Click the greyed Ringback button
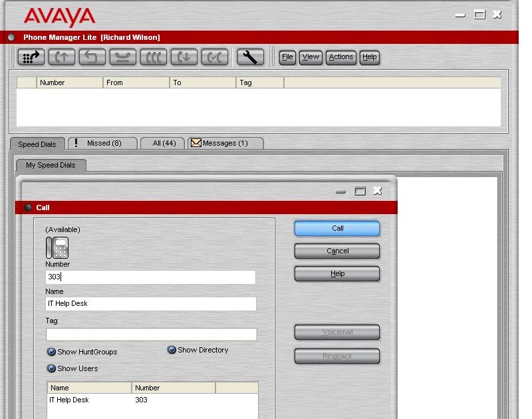Screen dimensions: 532x419 337,356
